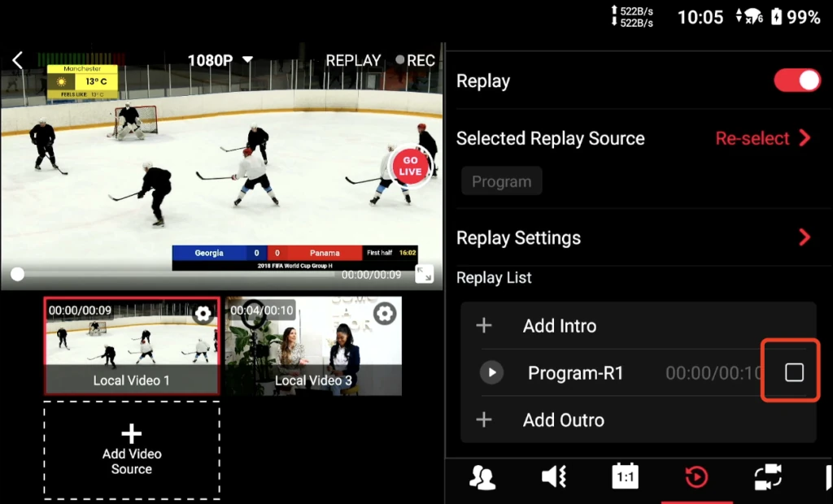The image size is (833, 504).
Task: Open the audio mixer speaker tab
Action: click(554, 477)
